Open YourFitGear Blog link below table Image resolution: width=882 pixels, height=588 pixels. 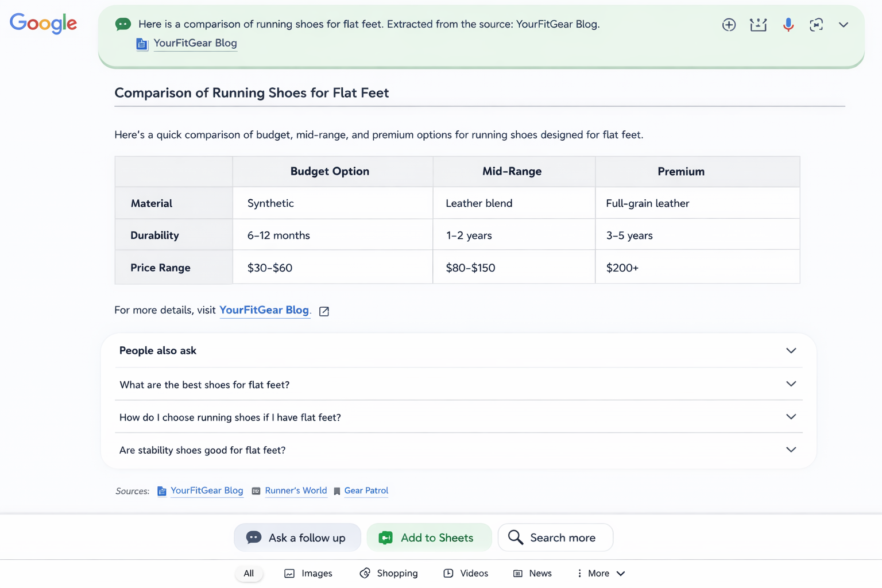tap(264, 310)
